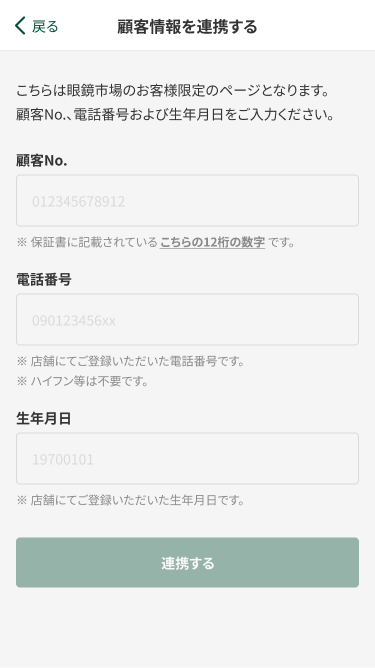Click the 戻る back text

[x=45, y=26]
